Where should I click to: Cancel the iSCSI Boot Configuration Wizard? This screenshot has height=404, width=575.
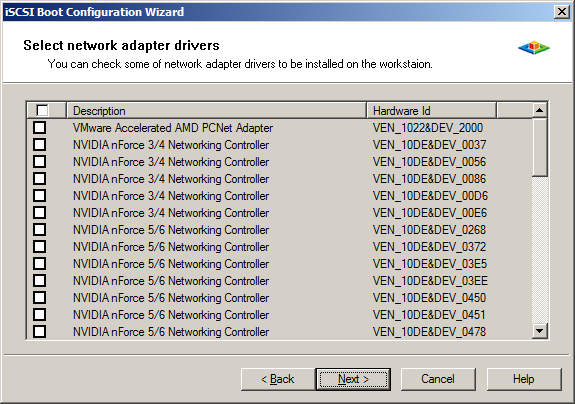(x=438, y=379)
